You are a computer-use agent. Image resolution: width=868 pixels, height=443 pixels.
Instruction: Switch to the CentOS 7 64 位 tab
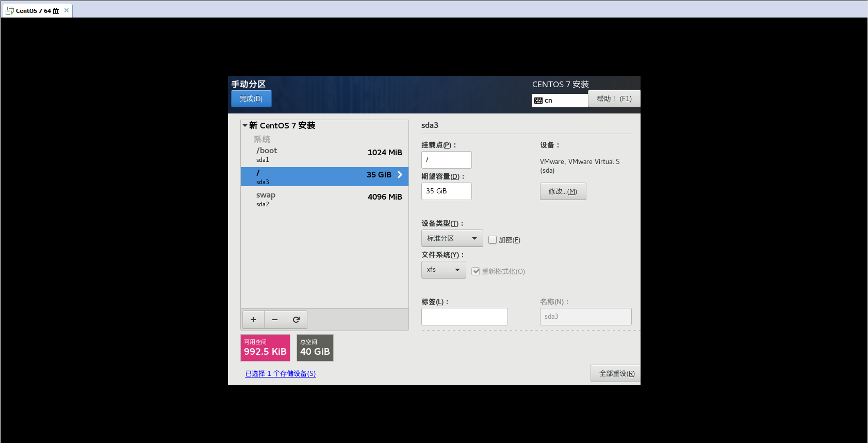coord(37,10)
